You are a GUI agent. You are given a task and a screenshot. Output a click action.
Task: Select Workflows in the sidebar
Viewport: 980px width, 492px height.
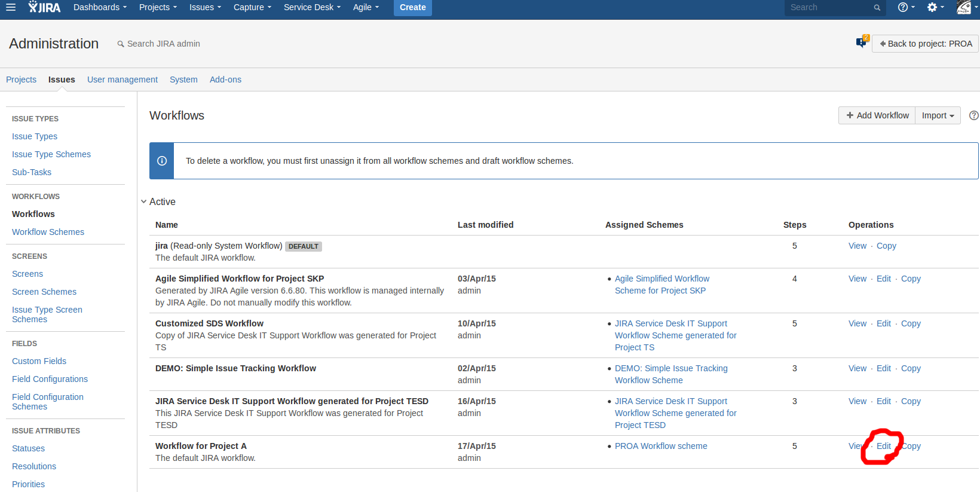33,214
